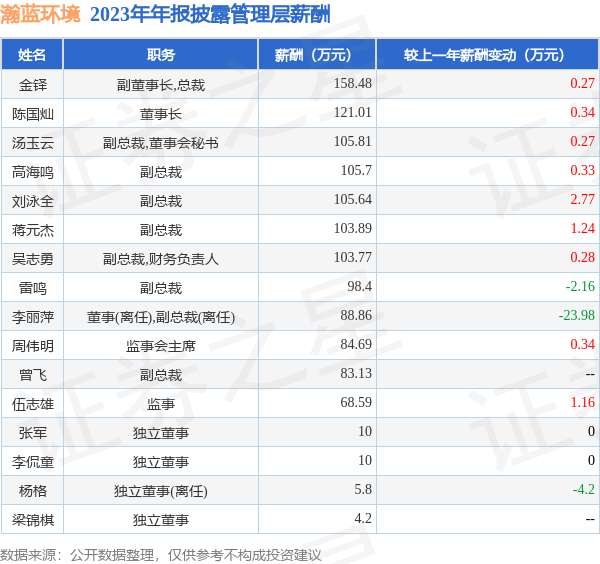Select the name 李侃童
Image resolution: width=600 pixels, height=564 pixels.
pos(33,462)
